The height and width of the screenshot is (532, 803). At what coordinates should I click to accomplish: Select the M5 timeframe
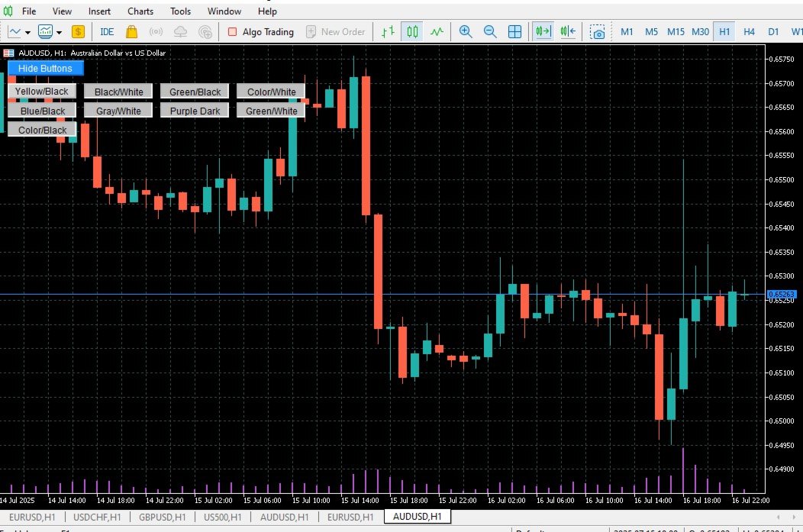(651, 32)
